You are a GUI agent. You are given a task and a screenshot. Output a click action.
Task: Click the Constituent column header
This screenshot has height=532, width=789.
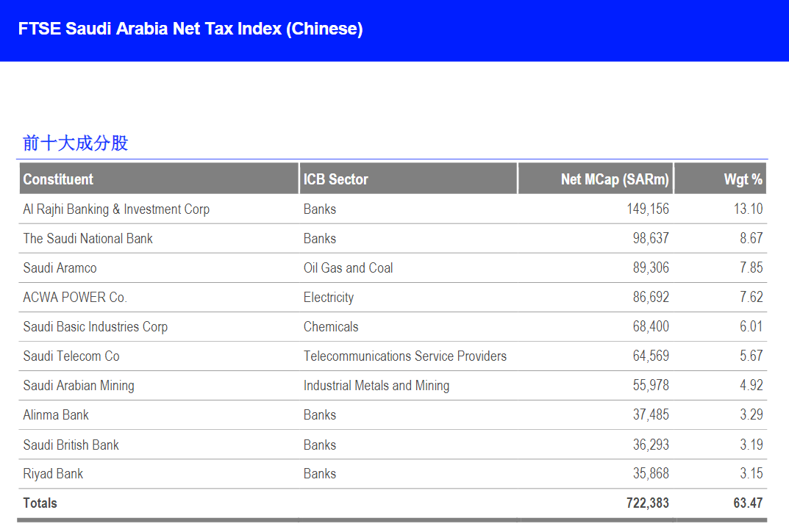pyautogui.click(x=159, y=179)
